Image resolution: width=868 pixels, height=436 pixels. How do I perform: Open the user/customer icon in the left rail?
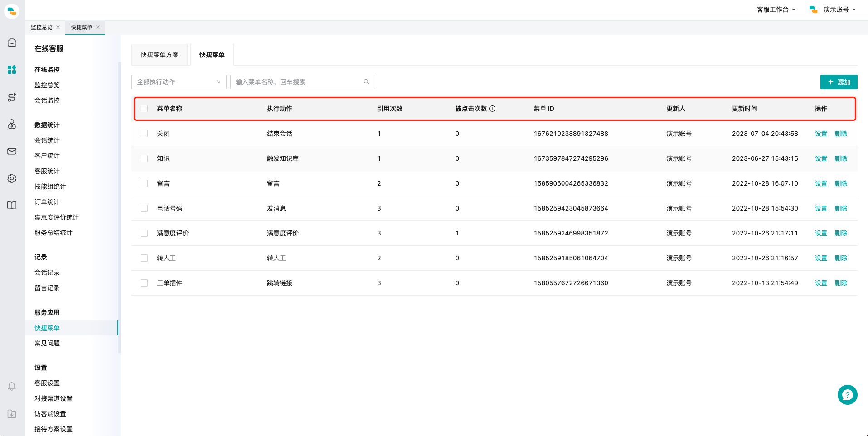point(12,124)
